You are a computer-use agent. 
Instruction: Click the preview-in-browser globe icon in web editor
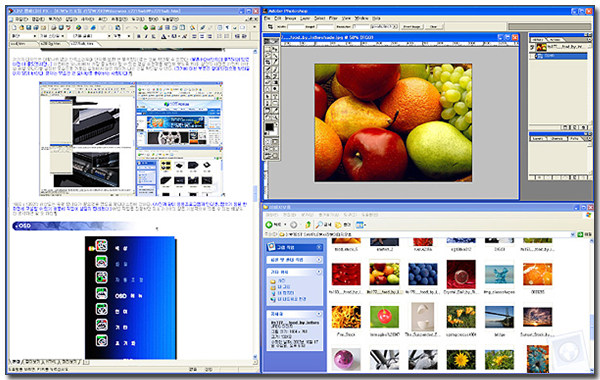click(x=78, y=28)
